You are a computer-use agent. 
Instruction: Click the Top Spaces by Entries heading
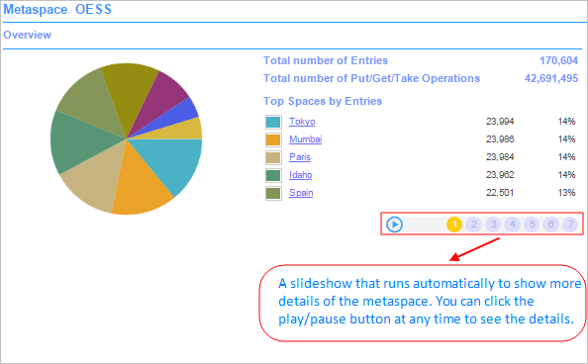click(x=323, y=101)
